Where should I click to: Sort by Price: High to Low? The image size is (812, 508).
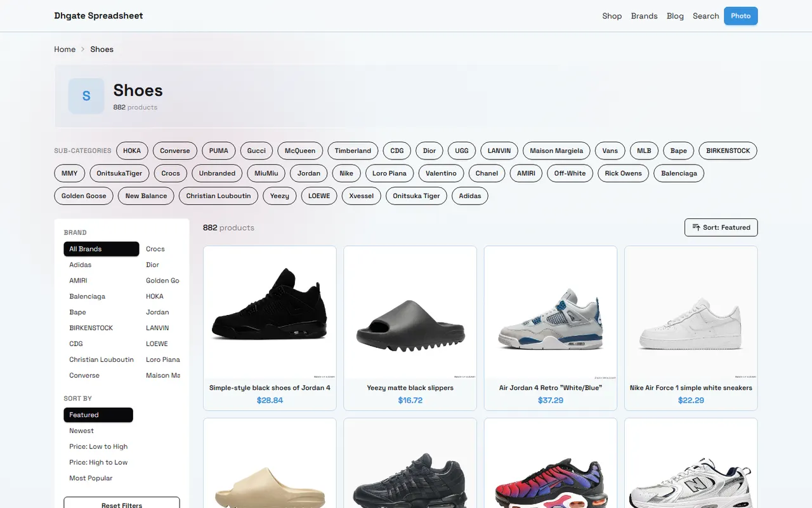tap(98, 462)
